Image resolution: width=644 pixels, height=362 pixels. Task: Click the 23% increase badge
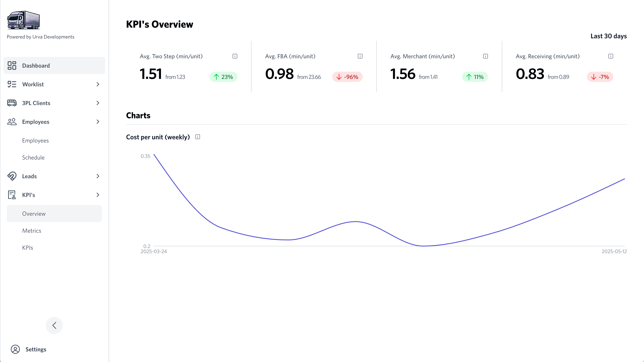pyautogui.click(x=223, y=77)
